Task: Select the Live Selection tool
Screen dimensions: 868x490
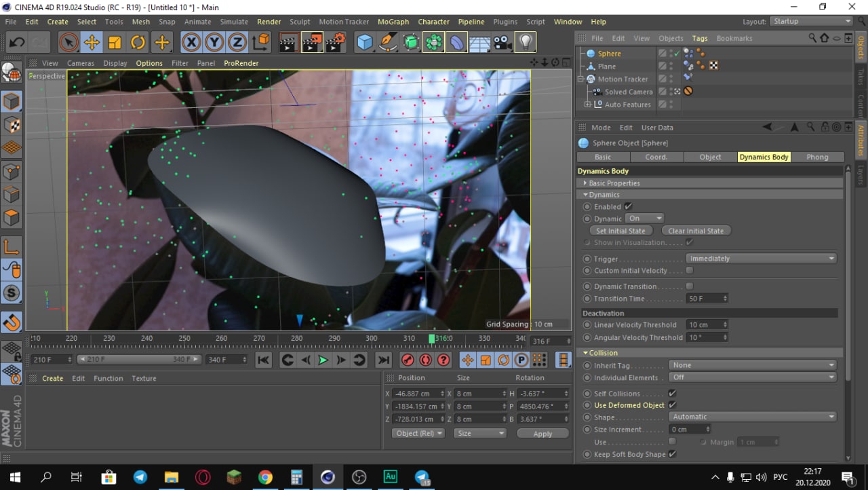Action: pos(68,43)
